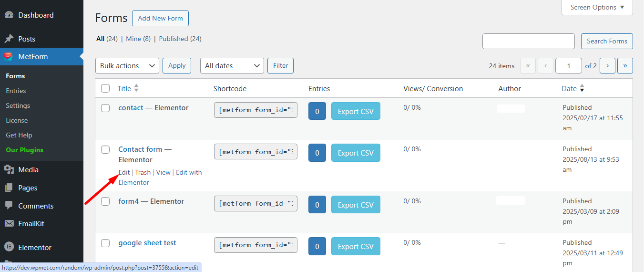The height and width of the screenshot is (272, 644).
Task: Click the Search Forms button
Action: click(607, 41)
